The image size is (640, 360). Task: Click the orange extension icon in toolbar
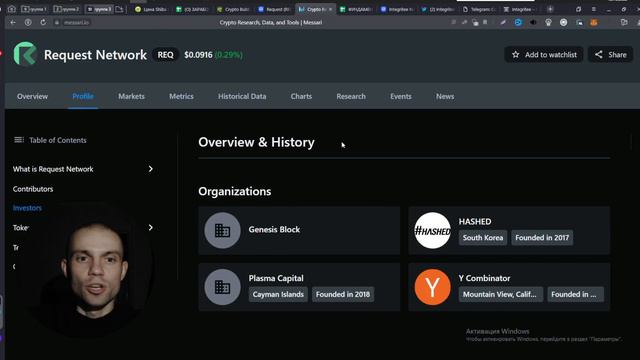(593, 22)
